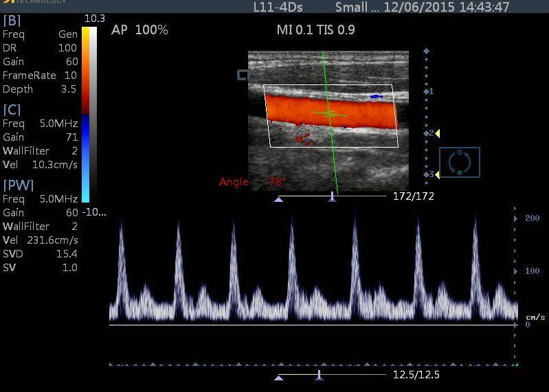
Task: Click the Doppler sample gate crosshair in the vessel
Action: [x=329, y=113]
